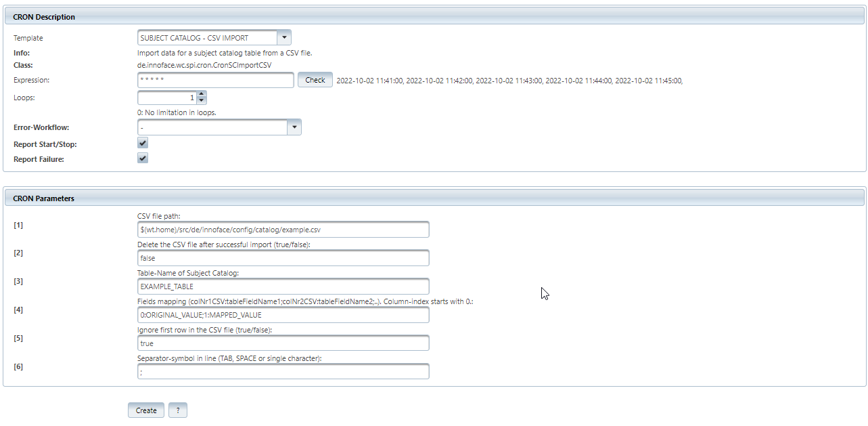This screenshot has height=426, width=868.
Task: Focus the Separator-symbol input field
Action: coord(283,372)
